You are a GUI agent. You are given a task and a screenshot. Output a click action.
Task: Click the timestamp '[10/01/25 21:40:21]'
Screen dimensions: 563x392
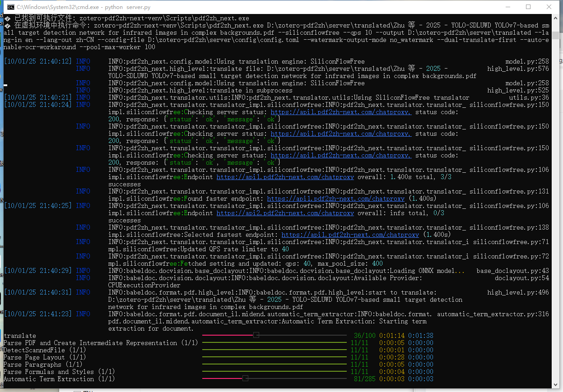coord(38,97)
